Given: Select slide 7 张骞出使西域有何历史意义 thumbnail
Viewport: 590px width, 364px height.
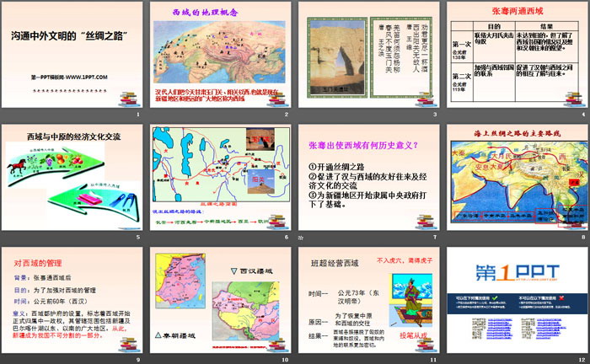Looking at the screenshot, I should click(369, 178).
